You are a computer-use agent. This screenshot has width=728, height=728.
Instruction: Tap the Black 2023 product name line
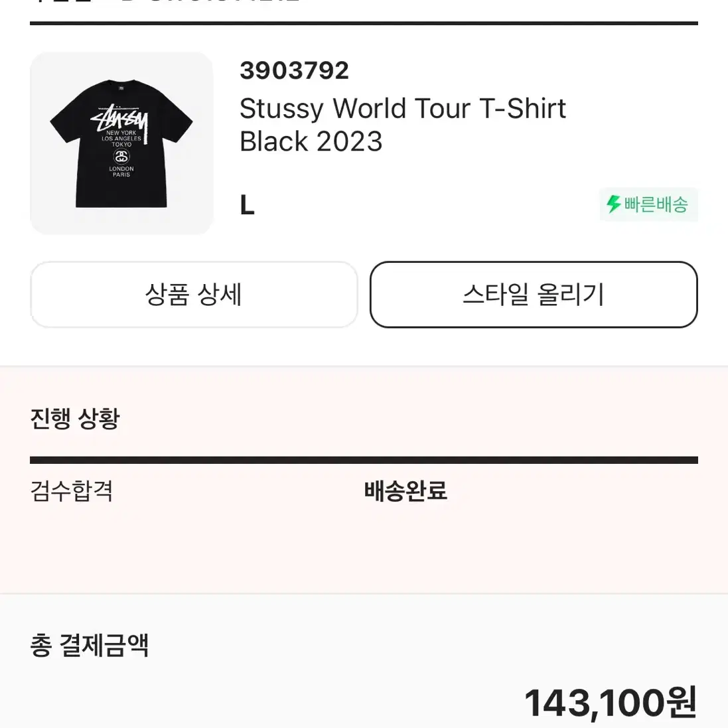(x=311, y=141)
